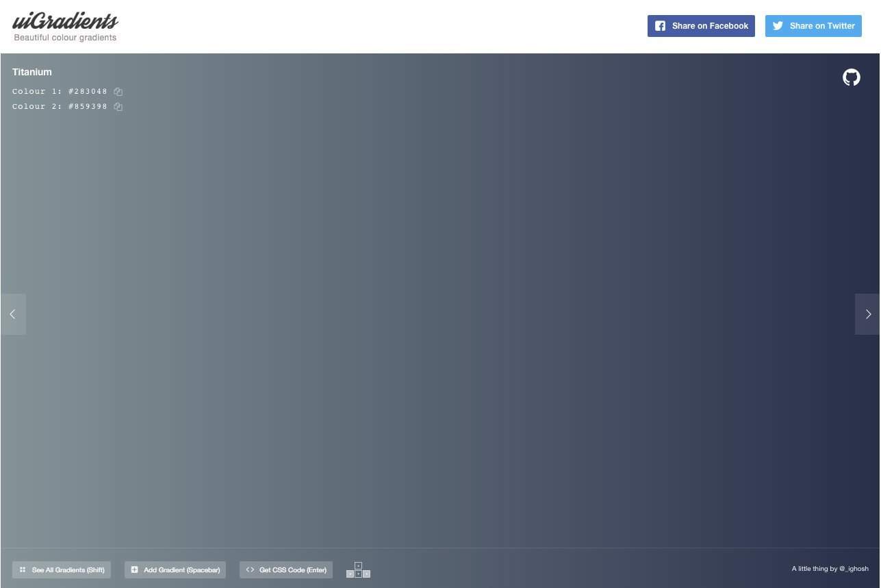
Task: Click the Colour 1: #283048 text
Action: click(x=60, y=92)
